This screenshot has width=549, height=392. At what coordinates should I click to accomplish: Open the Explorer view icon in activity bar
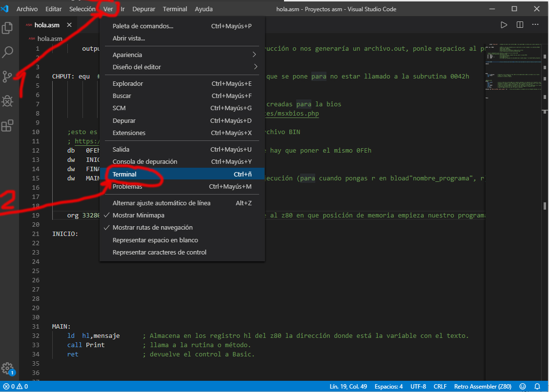pyautogui.click(x=7, y=28)
